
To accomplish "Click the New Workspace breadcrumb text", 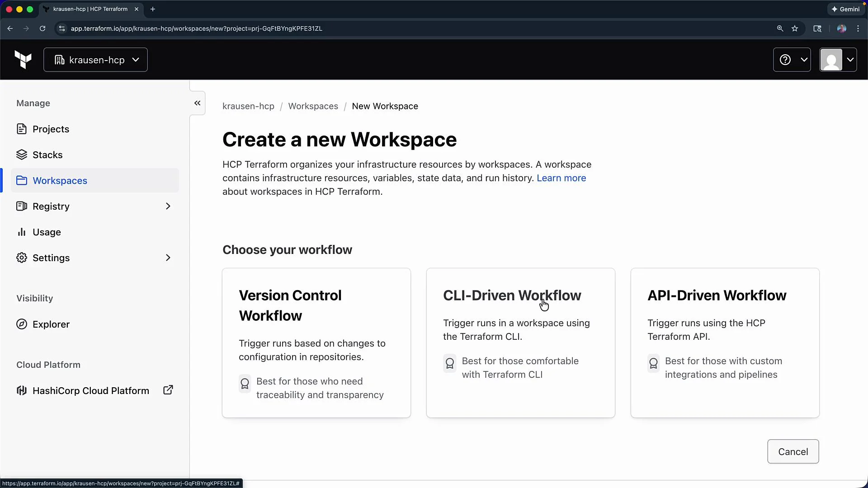I will pos(385,106).
